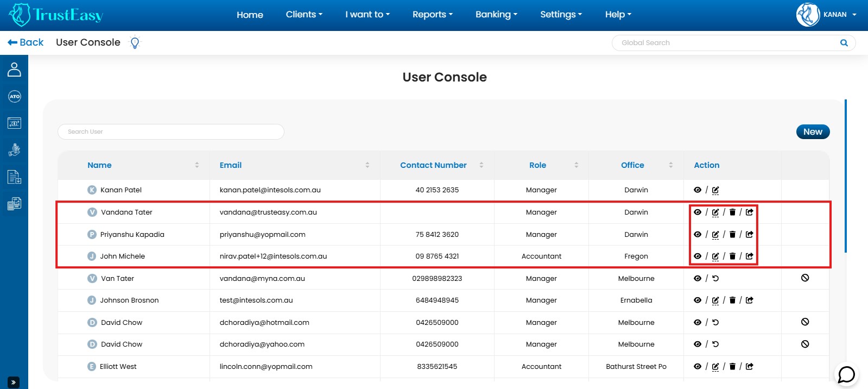Restore Van Tater using the undo icon
Viewport: 868px width, 389px height.
point(715,278)
